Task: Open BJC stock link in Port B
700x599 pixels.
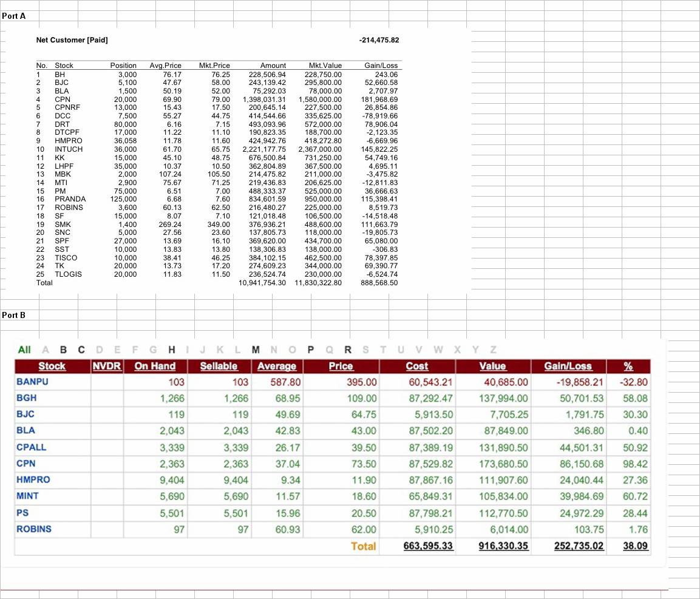Action: [x=25, y=414]
